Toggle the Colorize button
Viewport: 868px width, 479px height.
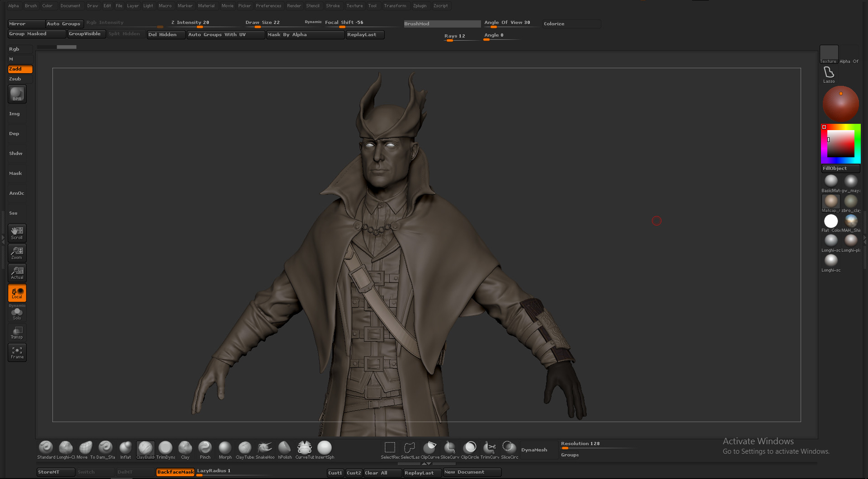point(571,23)
